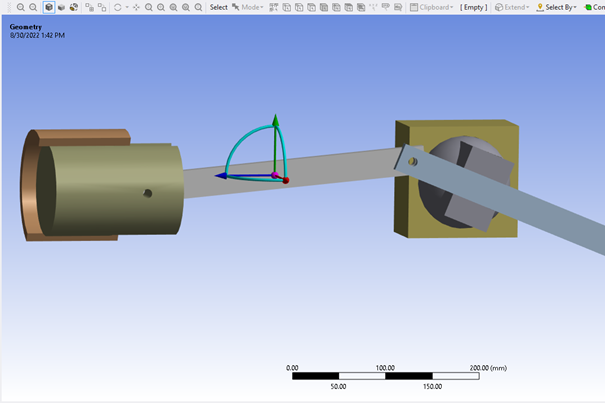The image size is (605, 403).
Task: Open the Extend selection menu
Action: click(512, 7)
